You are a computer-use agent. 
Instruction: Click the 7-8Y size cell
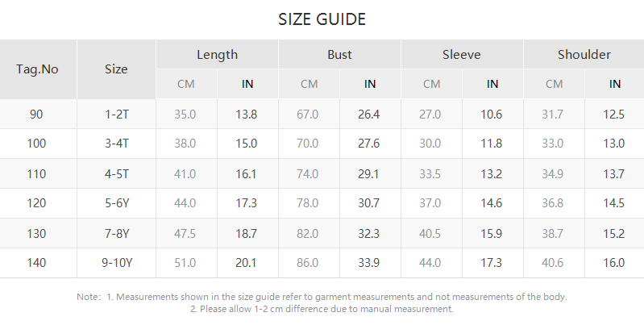click(x=116, y=233)
